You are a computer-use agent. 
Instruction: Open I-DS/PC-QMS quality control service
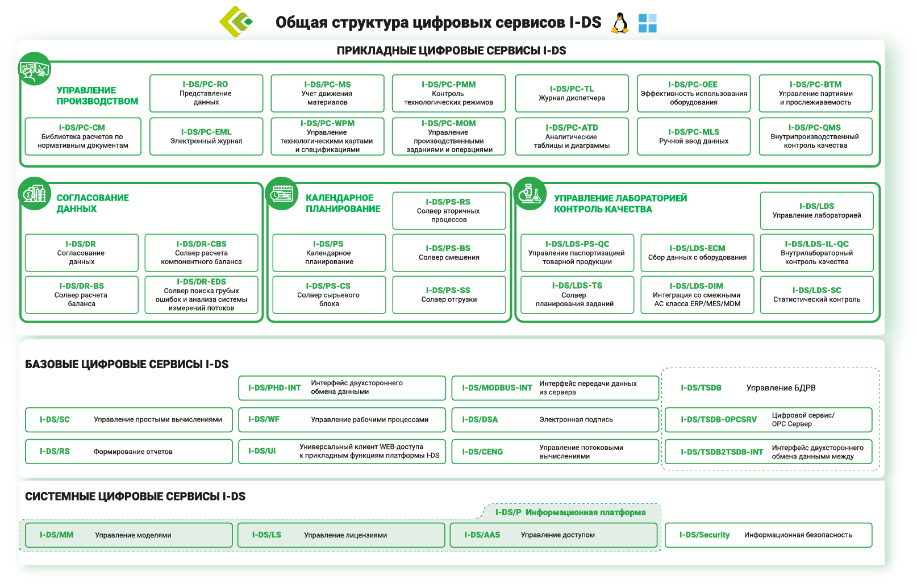815,136
